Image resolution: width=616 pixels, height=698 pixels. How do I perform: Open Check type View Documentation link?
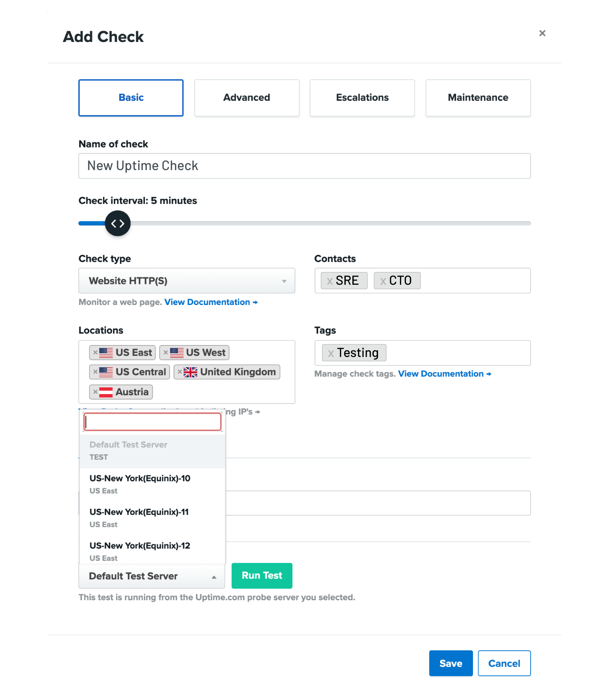211,302
